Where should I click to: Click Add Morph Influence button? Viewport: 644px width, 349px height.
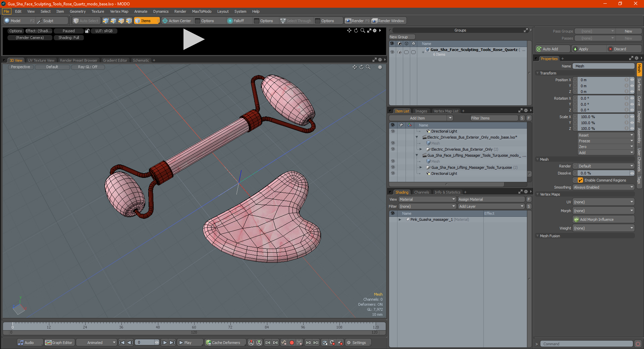coord(603,219)
